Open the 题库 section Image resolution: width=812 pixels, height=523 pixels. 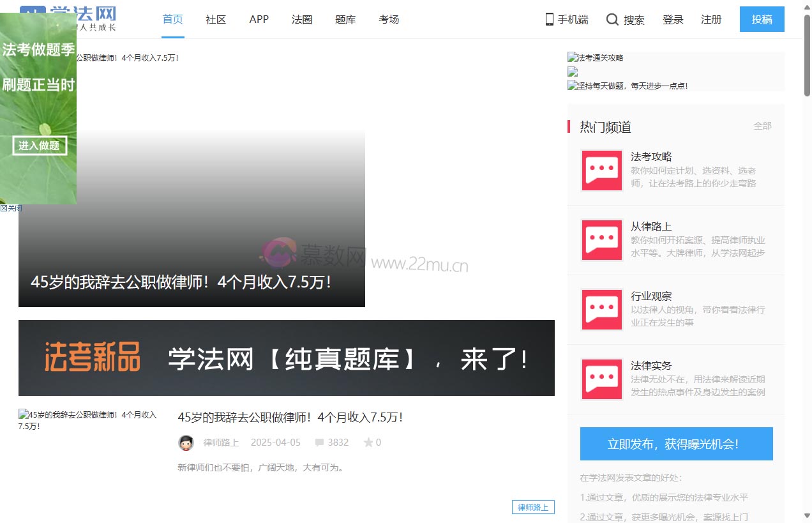pos(345,20)
